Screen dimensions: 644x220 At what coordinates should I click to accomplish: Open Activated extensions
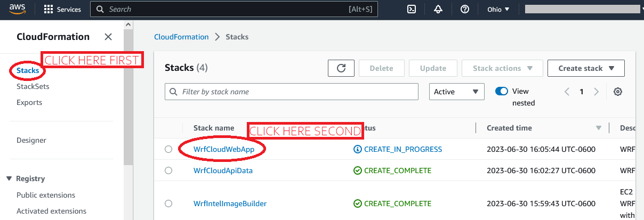[x=51, y=211]
